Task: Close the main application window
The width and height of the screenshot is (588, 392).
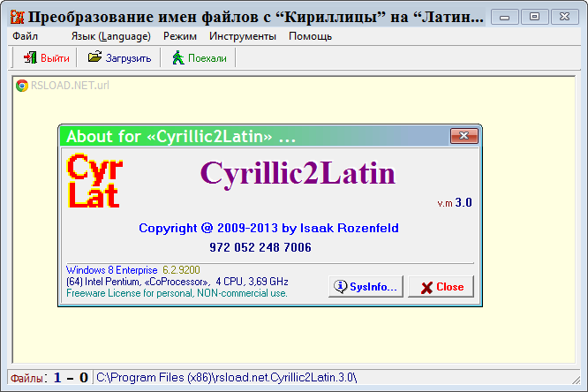Action: pyautogui.click(x=564, y=17)
